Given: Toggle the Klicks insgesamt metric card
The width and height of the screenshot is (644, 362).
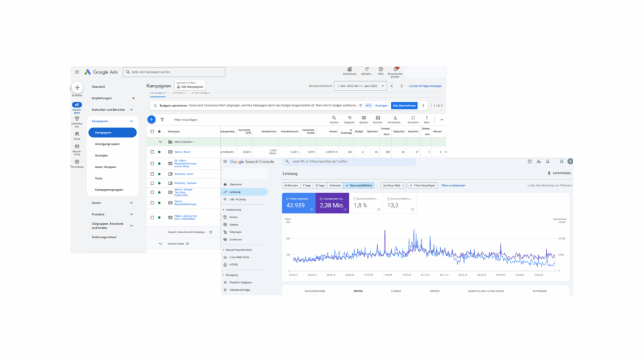Looking at the screenshot, I should coord(299,203).
